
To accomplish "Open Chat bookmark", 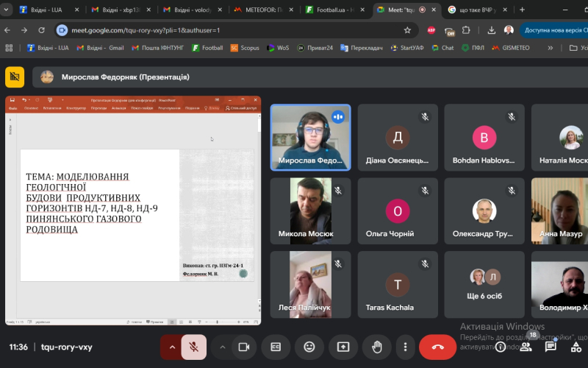I will (x=443, y=48).
